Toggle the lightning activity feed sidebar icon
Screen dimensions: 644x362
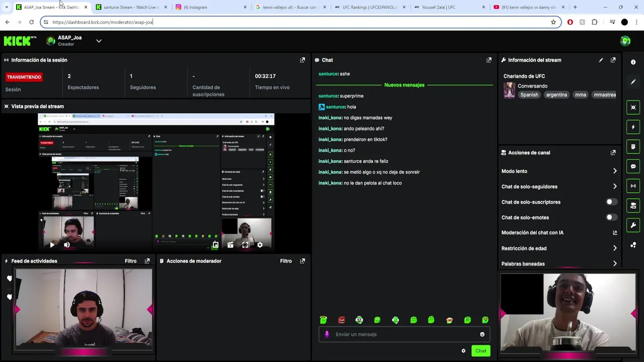point(633,127)
